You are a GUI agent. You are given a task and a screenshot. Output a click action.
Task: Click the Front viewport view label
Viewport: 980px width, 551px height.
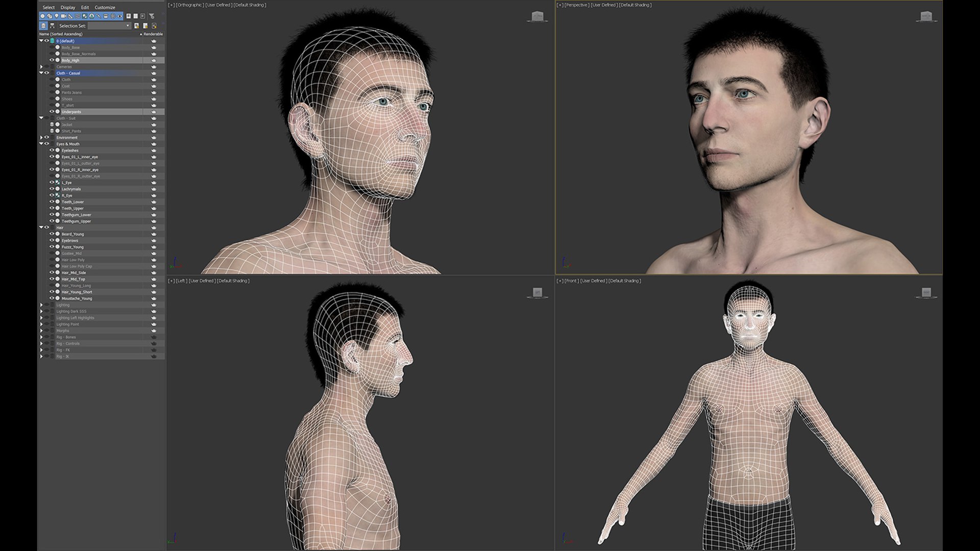coord(572,281)
